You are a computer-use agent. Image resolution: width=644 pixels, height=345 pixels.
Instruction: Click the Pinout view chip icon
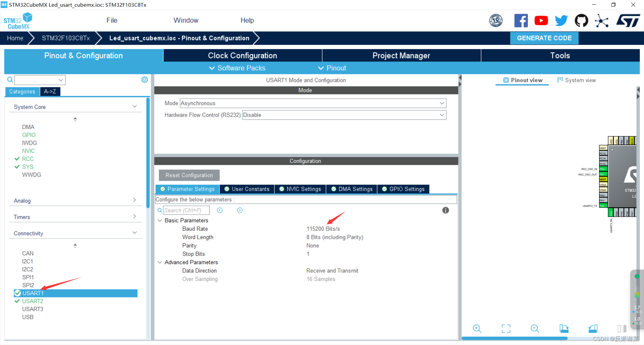click(506, 80)
